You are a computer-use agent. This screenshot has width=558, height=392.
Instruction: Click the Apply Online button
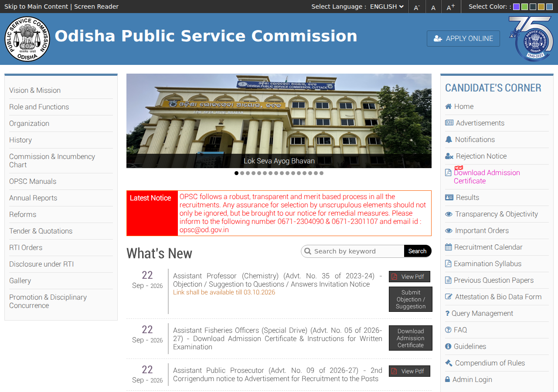click(463, 39)
